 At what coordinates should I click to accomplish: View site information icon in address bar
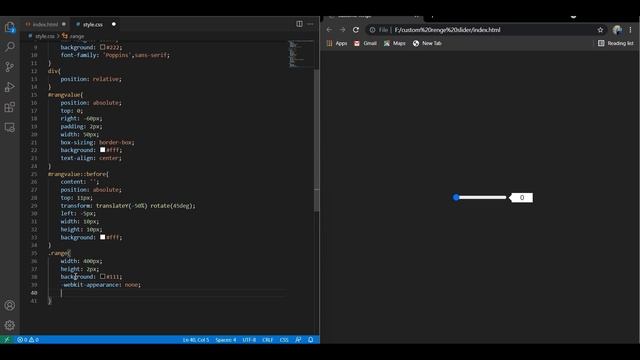click(x=372, y=30)
